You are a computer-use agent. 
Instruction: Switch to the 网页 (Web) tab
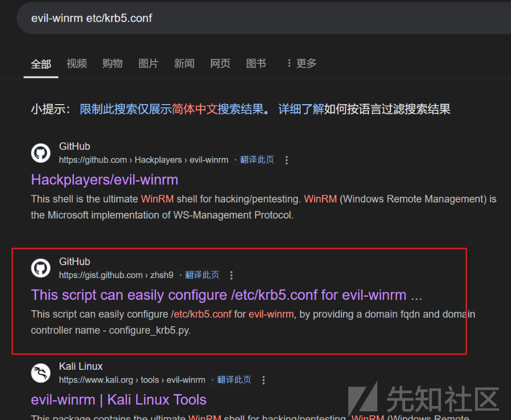click(x=220, y=63)
